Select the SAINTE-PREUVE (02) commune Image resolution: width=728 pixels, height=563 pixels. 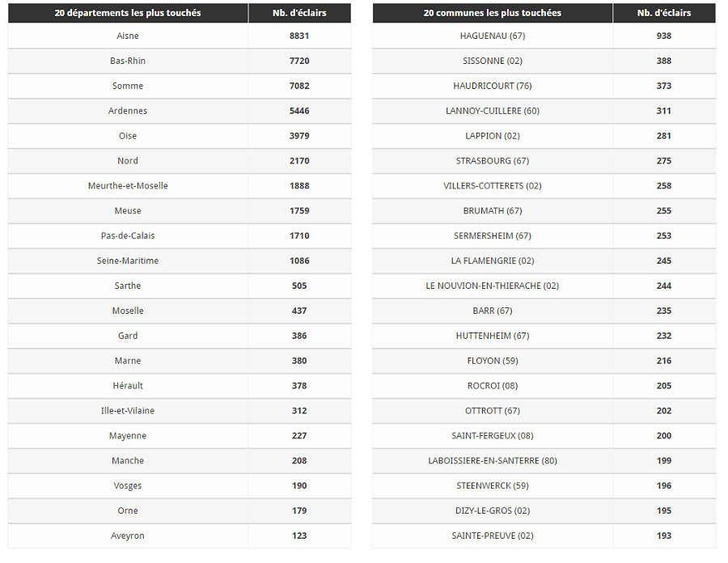(x=492, y=535)
